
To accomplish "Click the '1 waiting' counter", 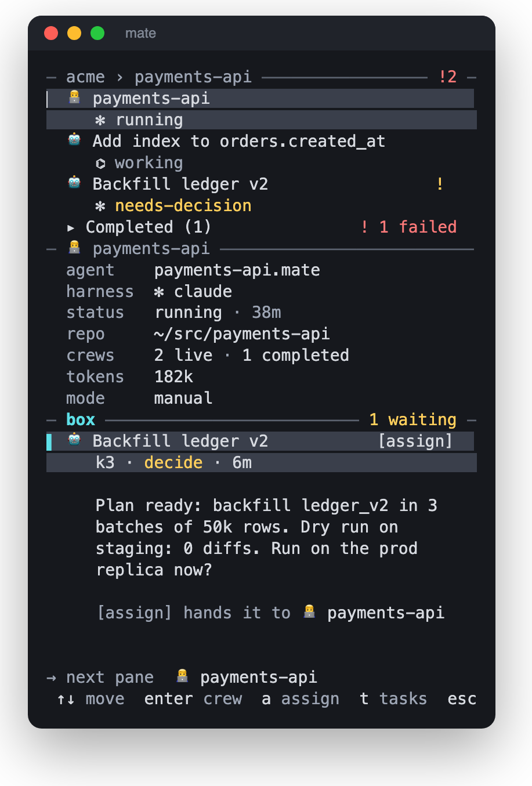I will 413,419.
